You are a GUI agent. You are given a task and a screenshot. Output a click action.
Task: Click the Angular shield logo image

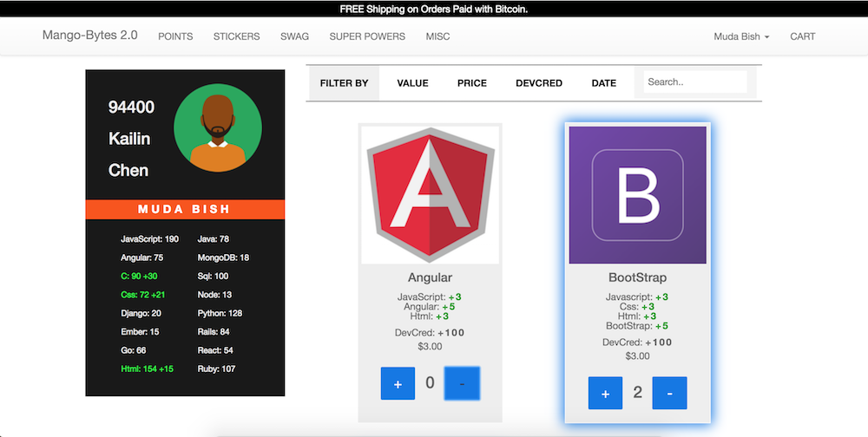click(431, 195)
